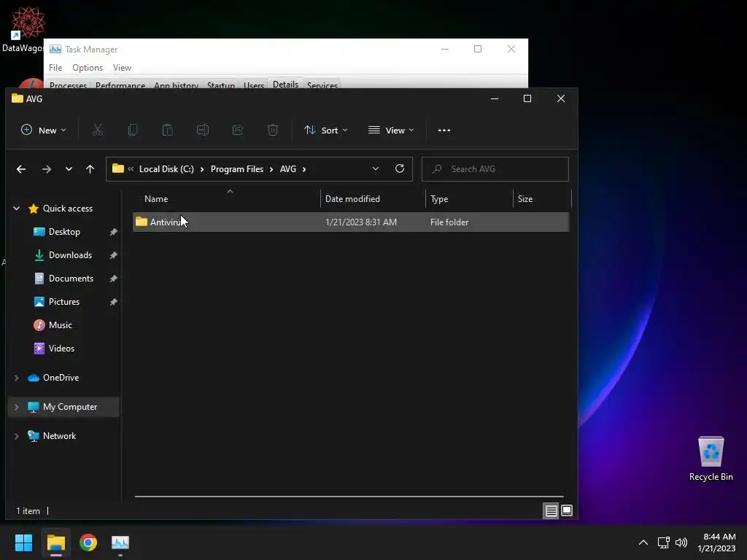Sort by Type column header
Image resolution: width=747 pixels, height=560 pixels.
[x=469, y=199]
